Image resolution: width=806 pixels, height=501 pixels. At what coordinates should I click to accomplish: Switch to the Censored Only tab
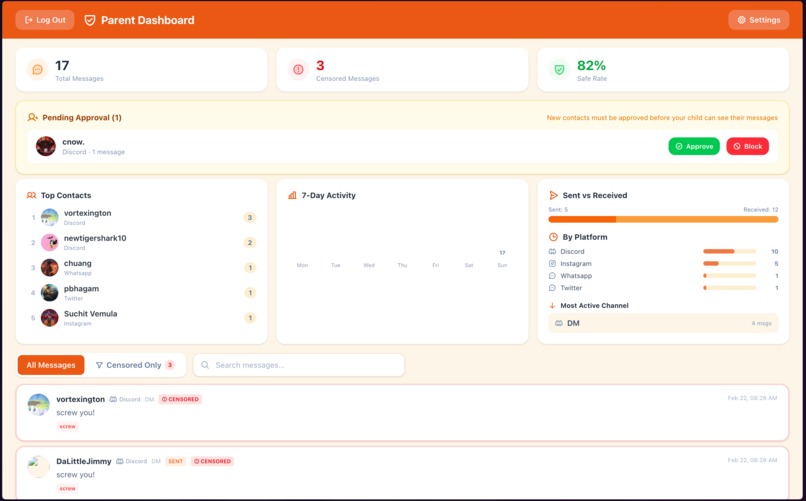pyautogui.click(x=135, y=365)
